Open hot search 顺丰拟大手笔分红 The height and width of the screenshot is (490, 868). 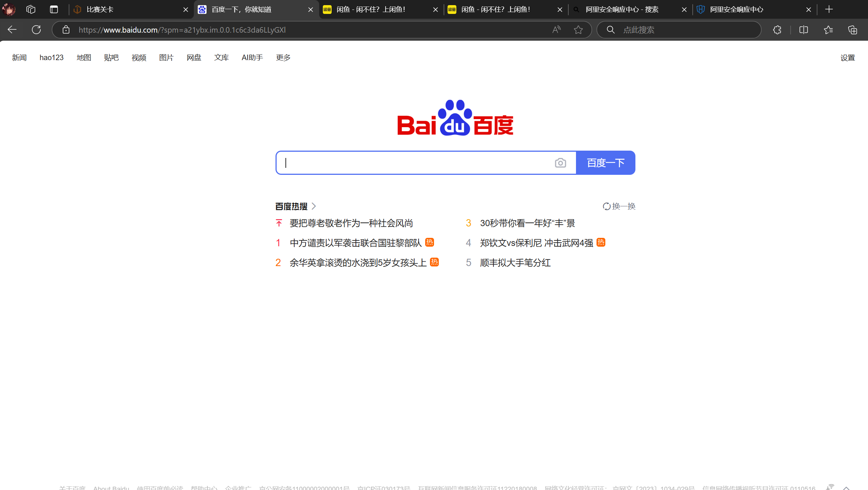515,263
